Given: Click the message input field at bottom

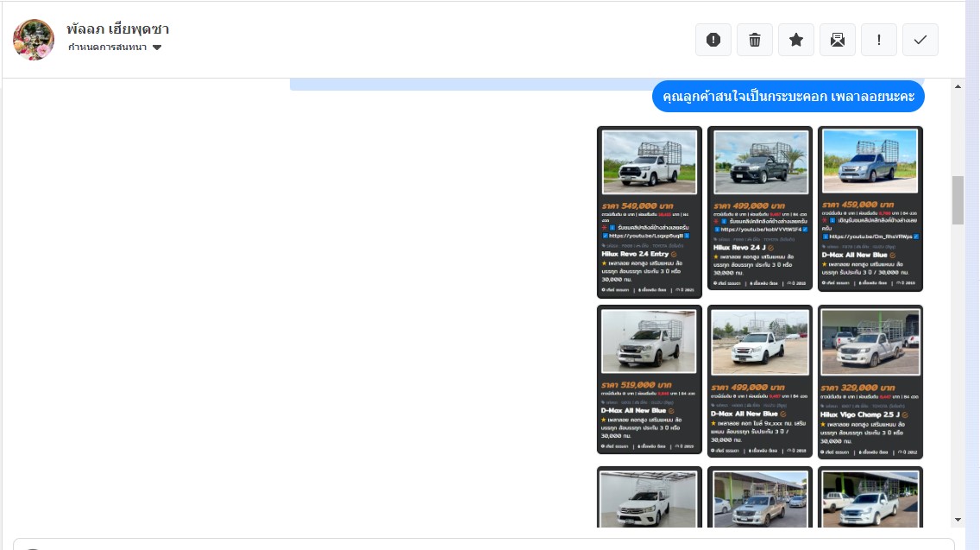Looking at the screenshot, I should (x=483, y=544).
